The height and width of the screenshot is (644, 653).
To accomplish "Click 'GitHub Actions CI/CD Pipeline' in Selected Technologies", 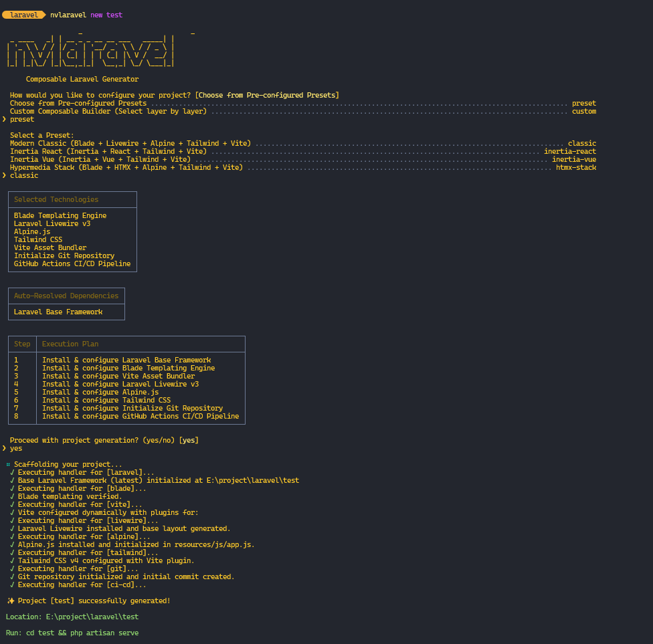I will point(72,263).
